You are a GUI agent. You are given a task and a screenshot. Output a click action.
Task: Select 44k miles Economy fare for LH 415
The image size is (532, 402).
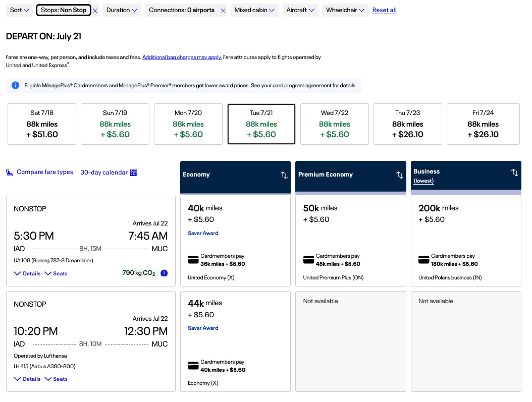[x=236, y=341]
